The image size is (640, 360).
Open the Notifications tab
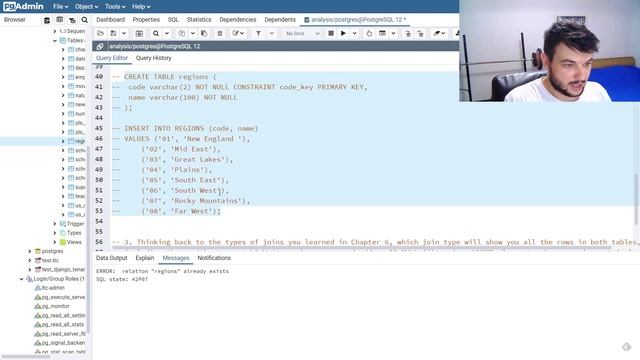(x=214, y=258)
